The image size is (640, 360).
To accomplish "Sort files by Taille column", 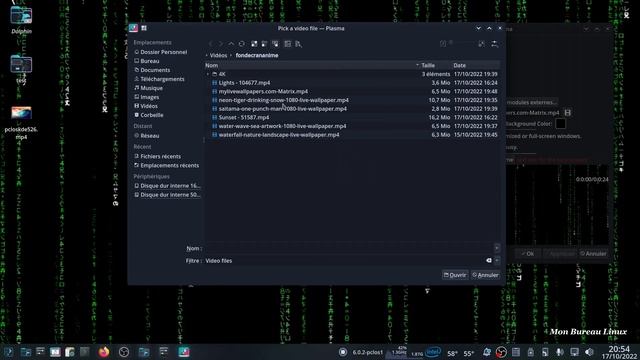I will 435,65.
